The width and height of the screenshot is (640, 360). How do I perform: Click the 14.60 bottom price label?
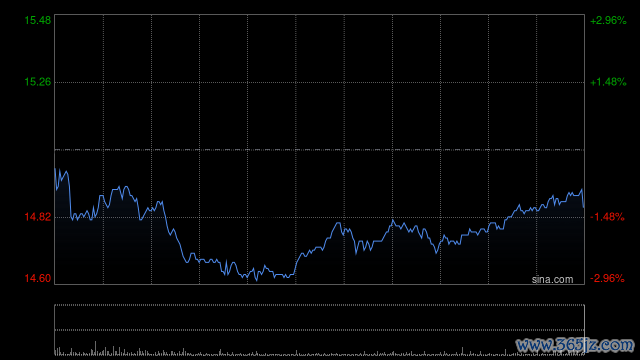tap(38, 278)
